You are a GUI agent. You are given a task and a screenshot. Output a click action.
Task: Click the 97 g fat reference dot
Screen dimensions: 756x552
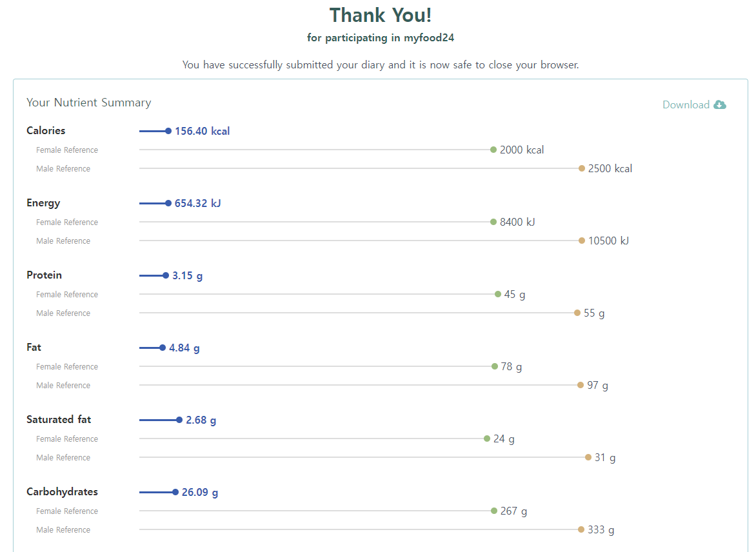point(581,385)
